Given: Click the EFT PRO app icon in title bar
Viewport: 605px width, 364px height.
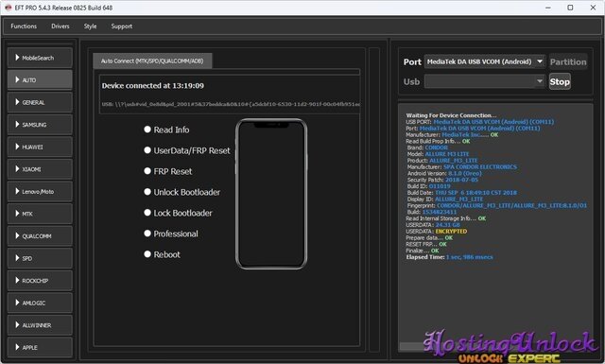Looking at the screenshot, I should pos(8,8).
